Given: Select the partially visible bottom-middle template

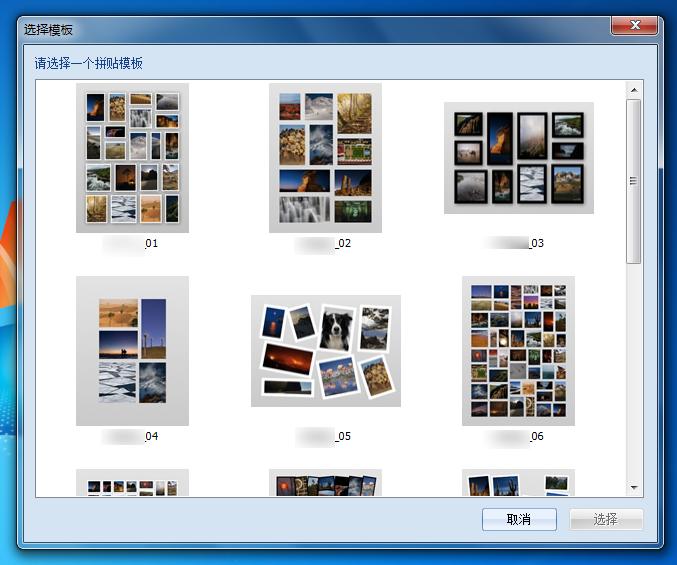Looking at the screenshot, I should (x=325, y=483).
